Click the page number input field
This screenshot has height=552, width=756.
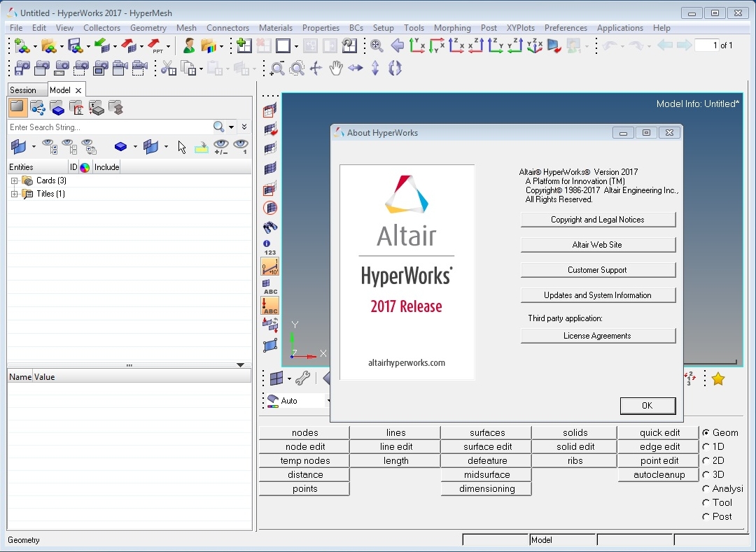[706, 45]
